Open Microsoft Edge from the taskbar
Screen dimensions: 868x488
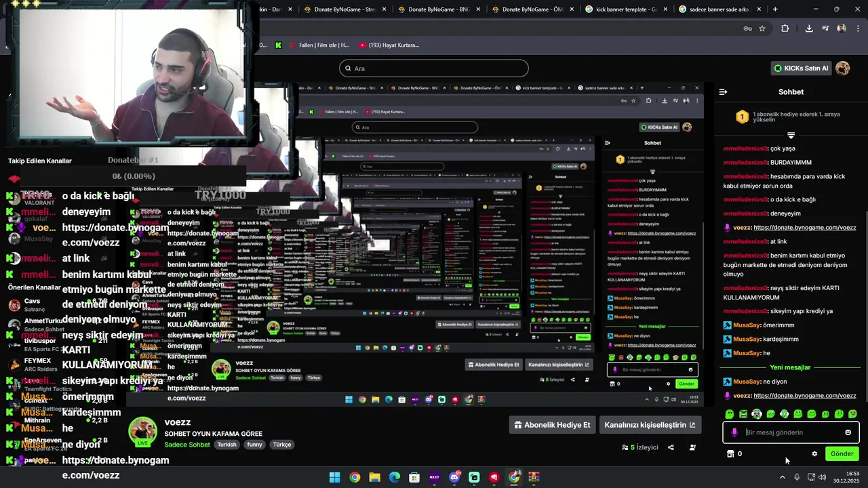pyautogui.click(x=395, y=477)
